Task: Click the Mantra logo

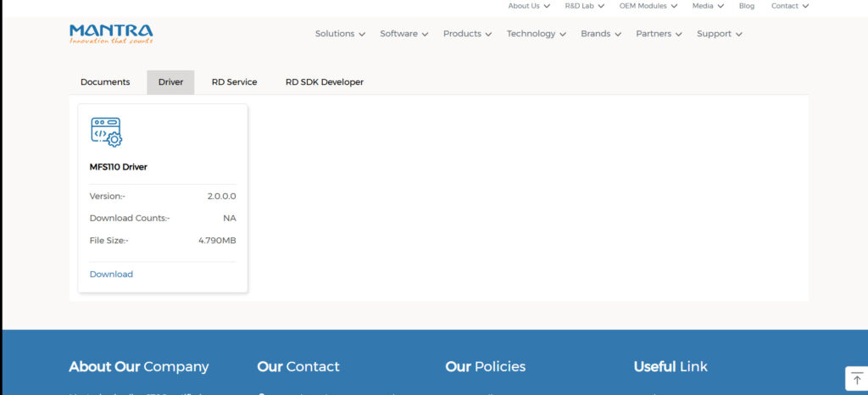Action: [111, 34]
